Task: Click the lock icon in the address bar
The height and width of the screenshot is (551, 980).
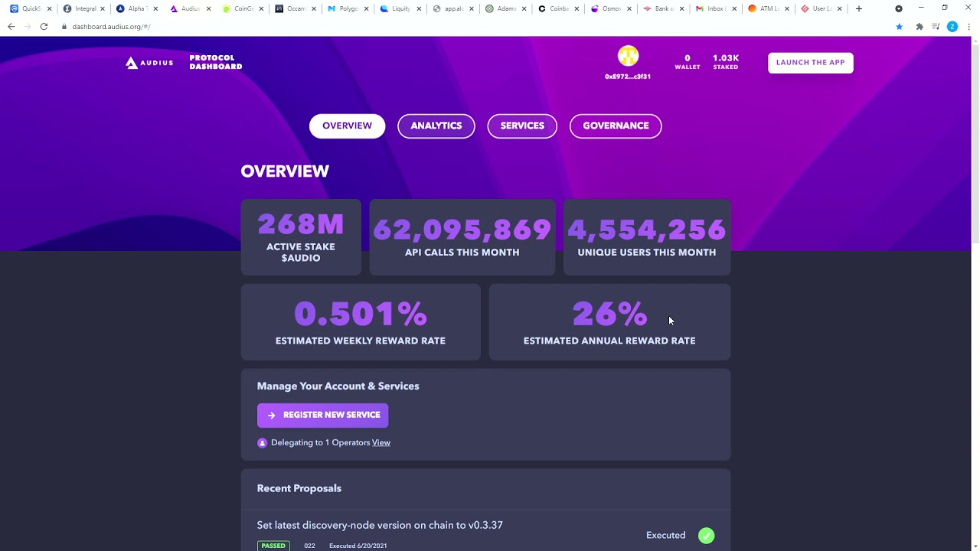Action: (x=64, y=26)
